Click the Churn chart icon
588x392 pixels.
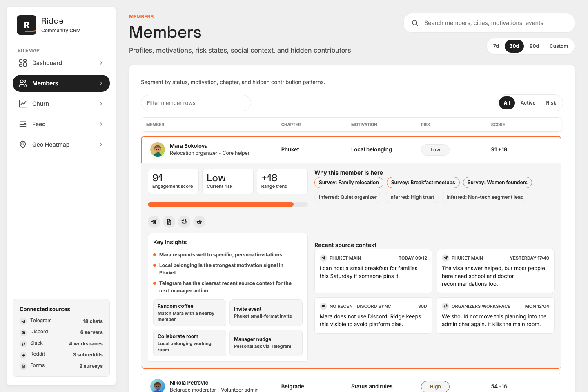(23, 104)
